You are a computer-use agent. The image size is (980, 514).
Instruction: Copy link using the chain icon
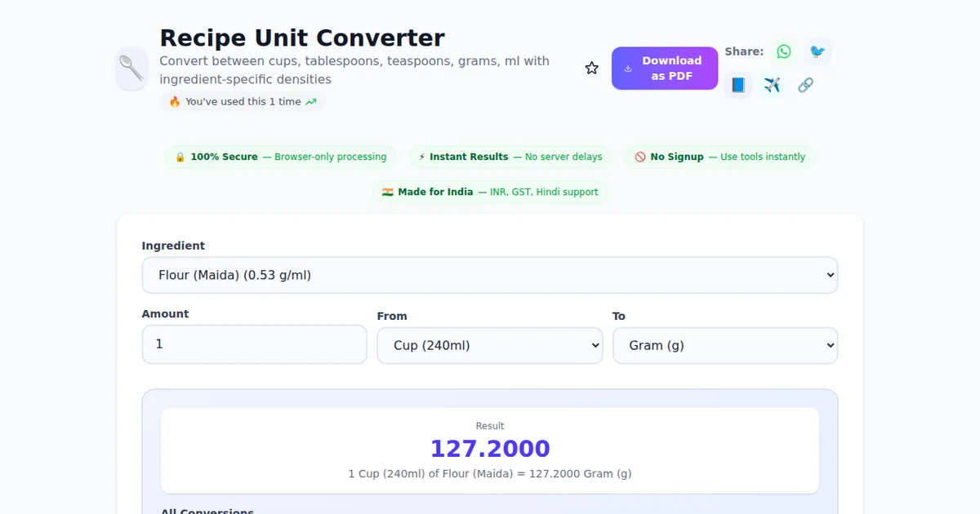tap(805, 85)
